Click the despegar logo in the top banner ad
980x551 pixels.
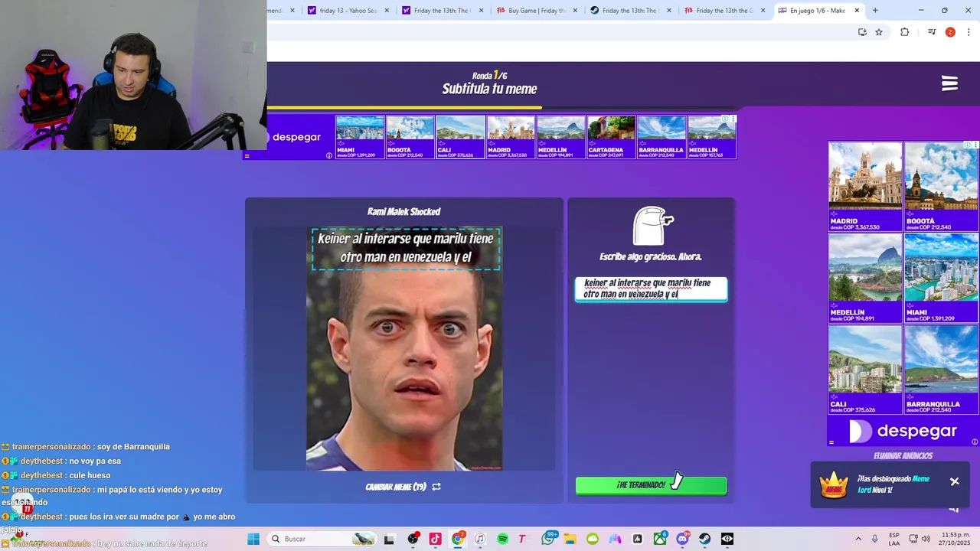point(295,137)
